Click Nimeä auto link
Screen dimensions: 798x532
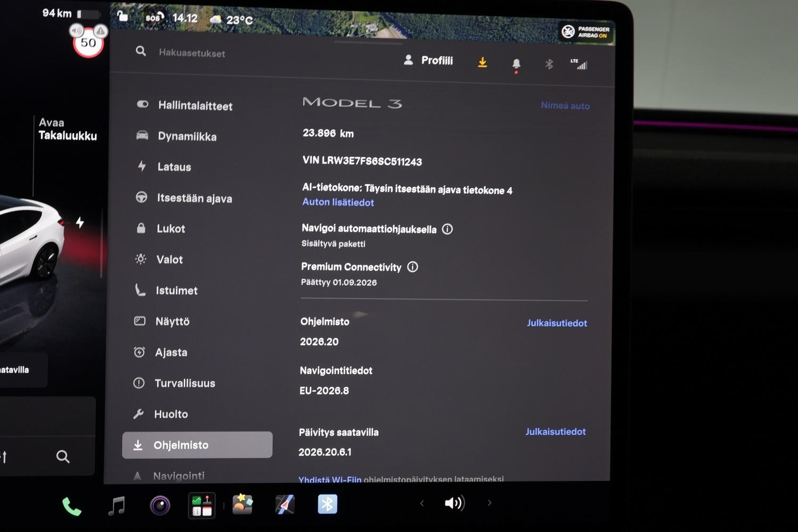(565, 105)
